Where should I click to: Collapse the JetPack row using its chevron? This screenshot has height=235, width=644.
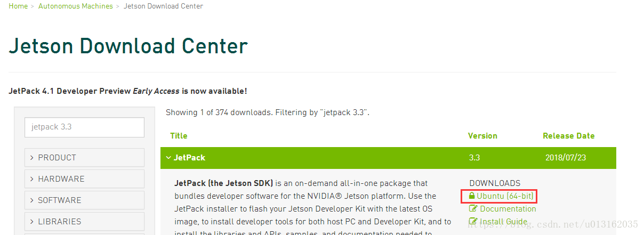(168, 158)
